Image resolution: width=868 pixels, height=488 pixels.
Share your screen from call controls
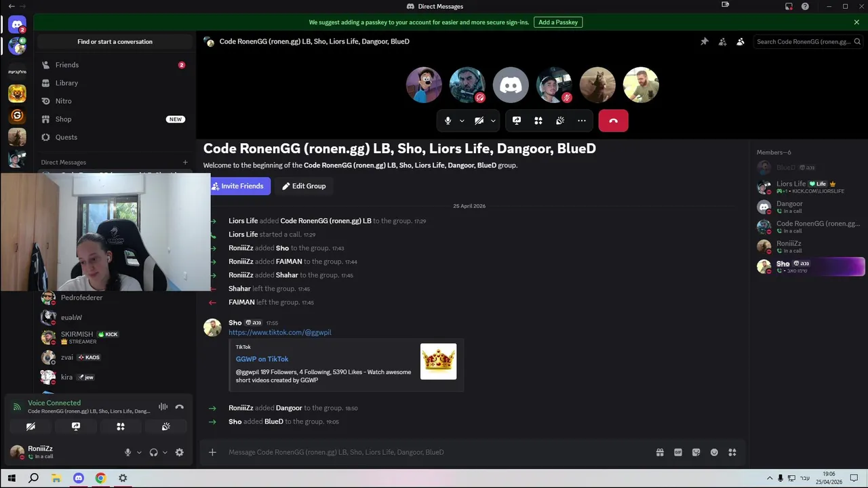517,121
